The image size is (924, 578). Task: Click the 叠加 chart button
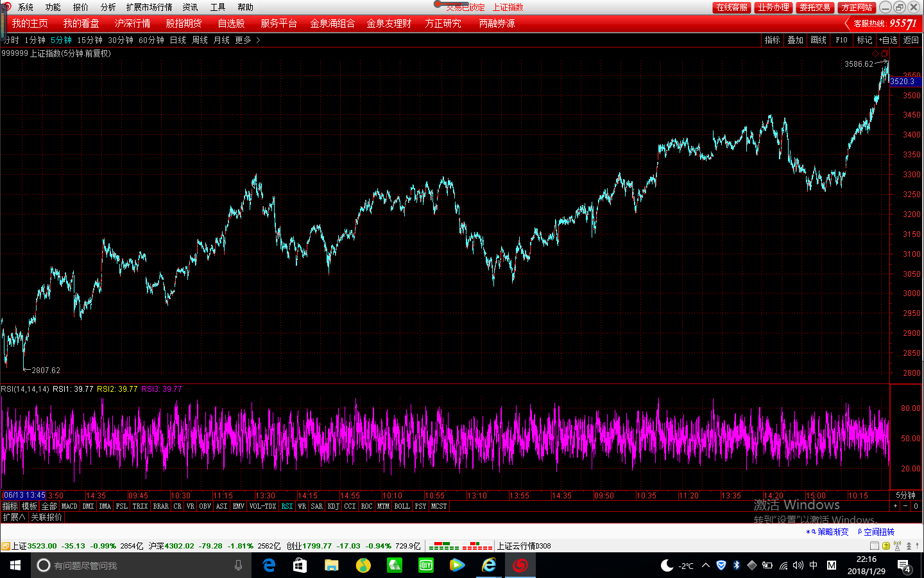pos(795,40)
